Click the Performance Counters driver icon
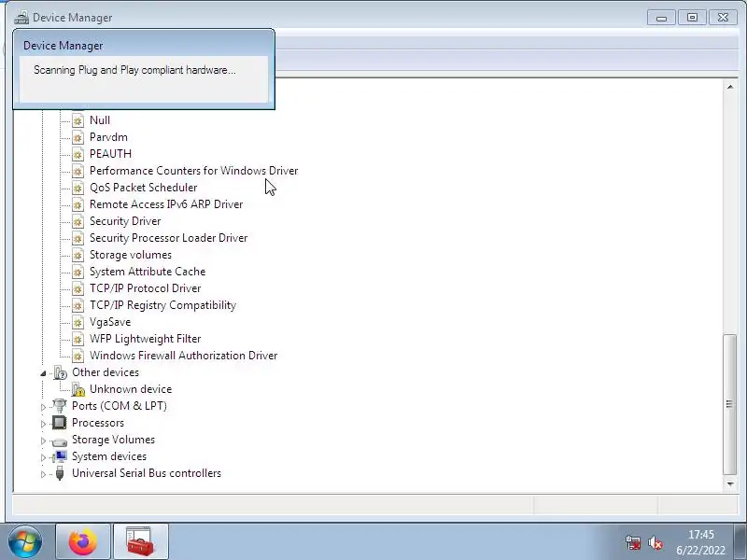Image resolution: width=747 pixels, height=560 pixels. tap(78, 171)
